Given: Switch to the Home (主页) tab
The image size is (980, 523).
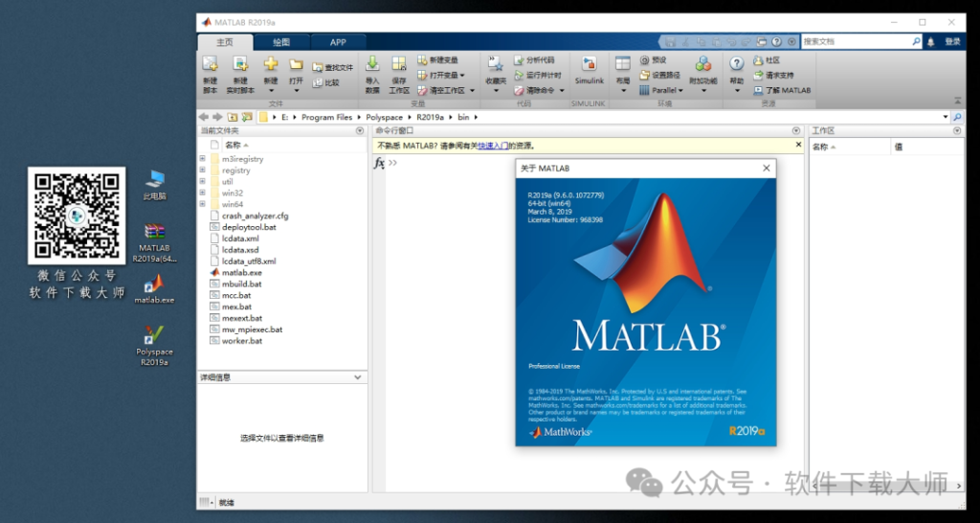Looking at the screenshot, I should [225, 42].
